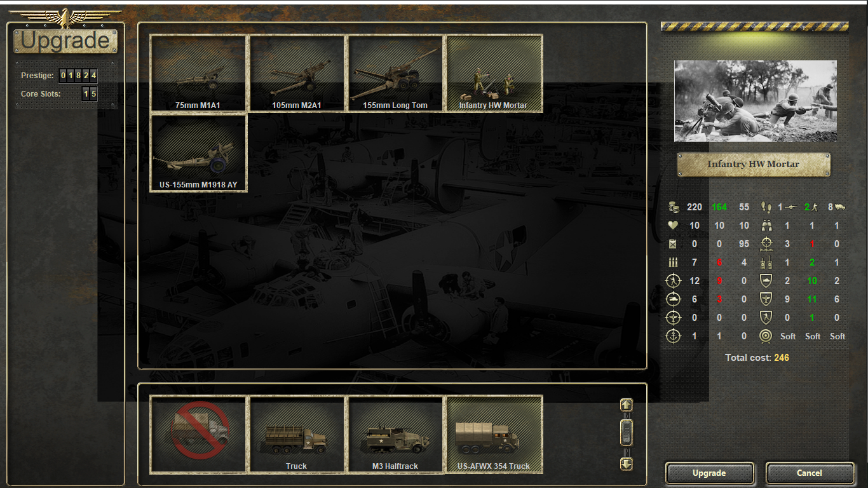Click the green new cost 164

(x=719, y=207)
